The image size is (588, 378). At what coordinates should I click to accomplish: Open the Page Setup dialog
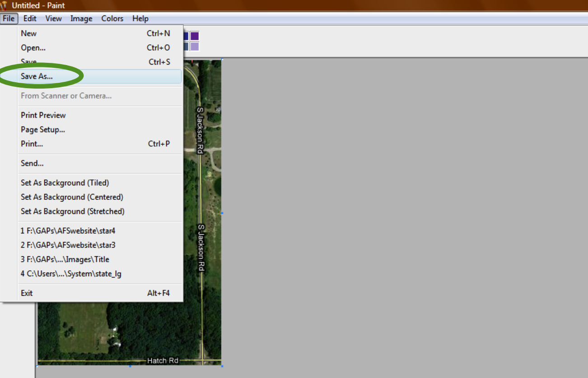click(42, 129)
